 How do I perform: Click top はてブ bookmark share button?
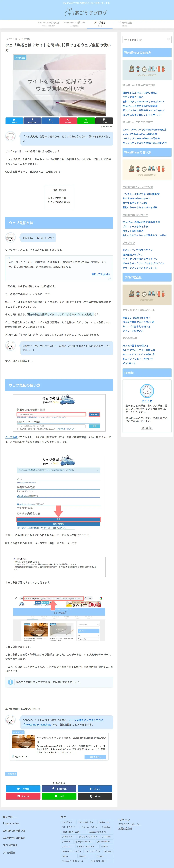pyautogui.click(x=50, y=121)
